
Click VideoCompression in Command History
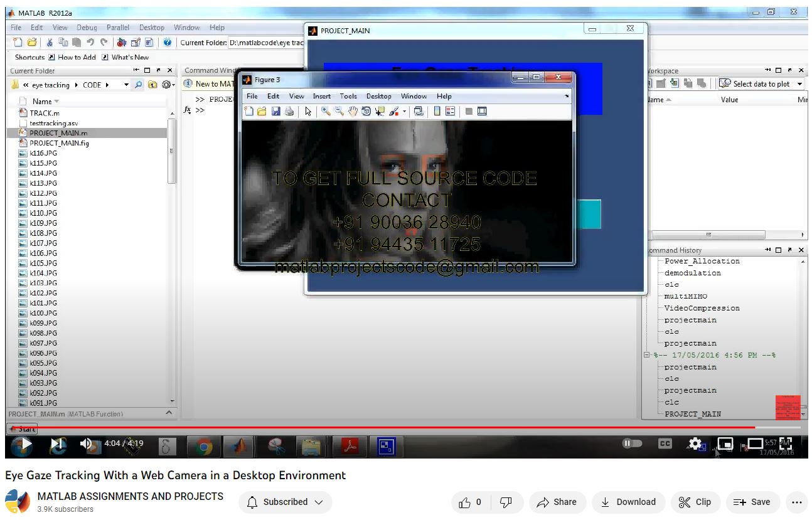pyautogui.click(x=702, y=308)
